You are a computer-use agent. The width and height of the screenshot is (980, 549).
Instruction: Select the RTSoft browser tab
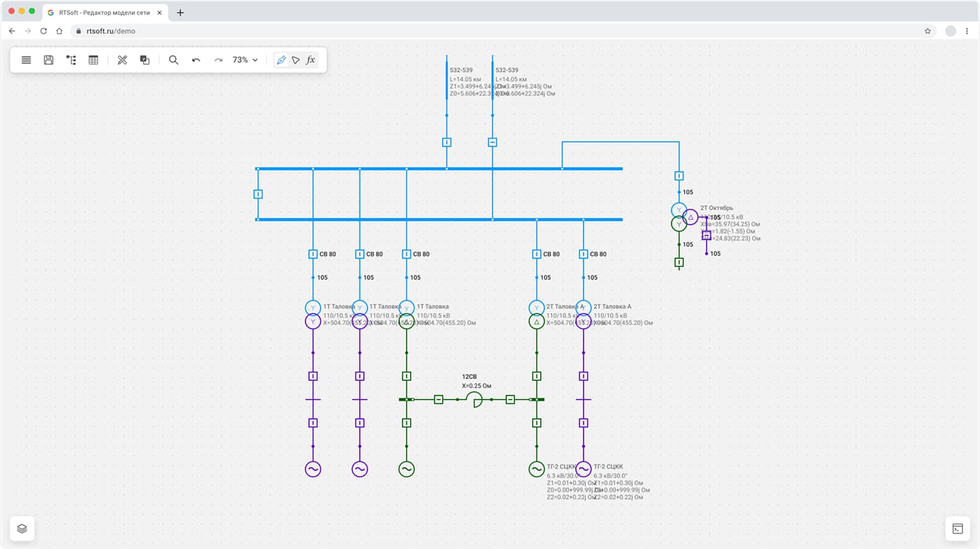click(x=104, y=13)
